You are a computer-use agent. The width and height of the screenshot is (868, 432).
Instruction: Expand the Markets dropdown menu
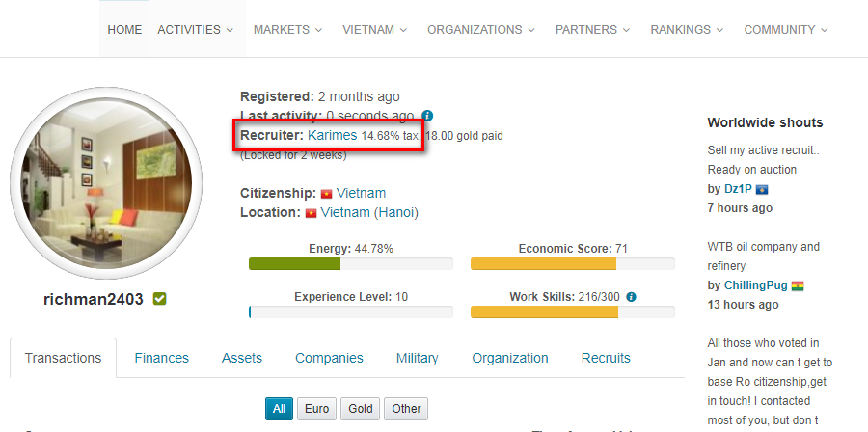point(287,30)
